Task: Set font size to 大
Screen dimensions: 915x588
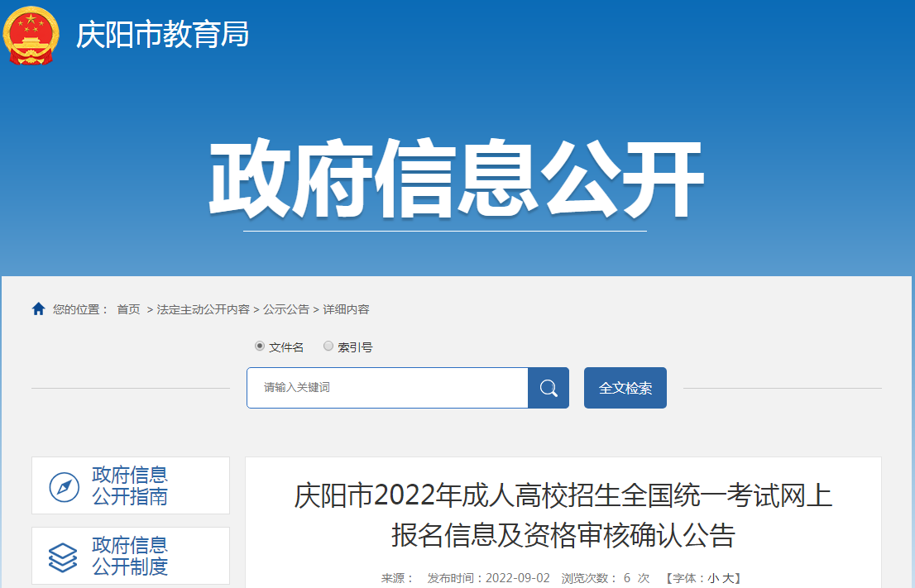Action: click(x=727, y=578)
